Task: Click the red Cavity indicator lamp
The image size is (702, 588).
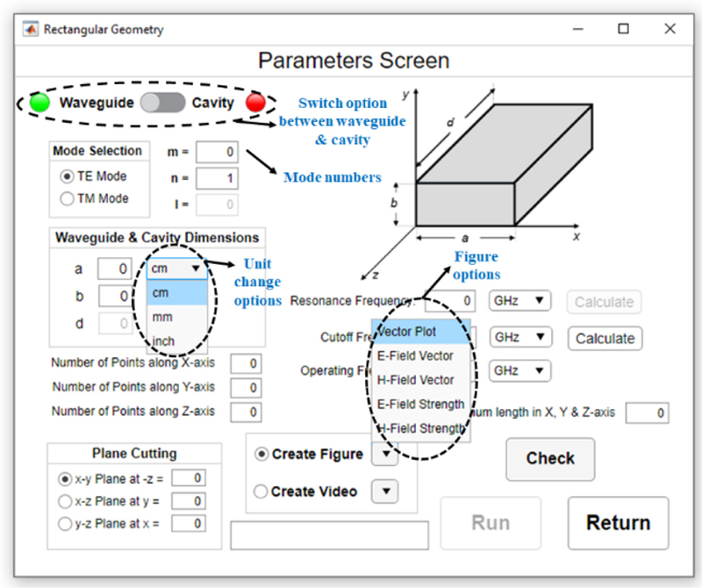Action: pyautogui.click(x=255, y=103)
